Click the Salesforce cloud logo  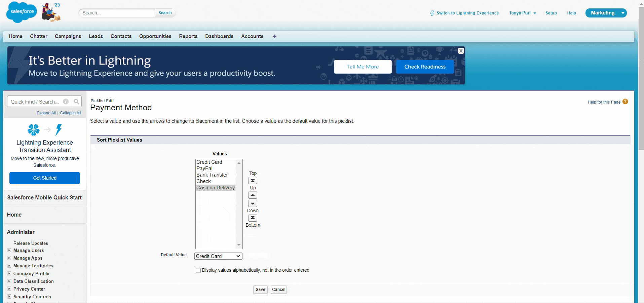click(x=21, y=12)
